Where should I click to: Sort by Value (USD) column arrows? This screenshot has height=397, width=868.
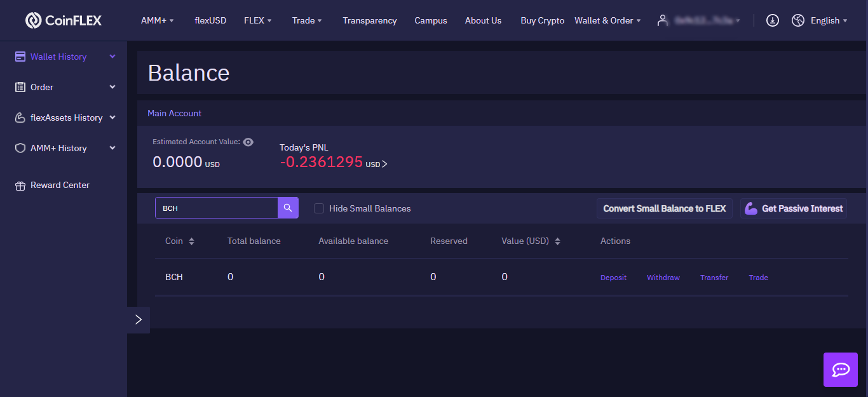[557, 241]
